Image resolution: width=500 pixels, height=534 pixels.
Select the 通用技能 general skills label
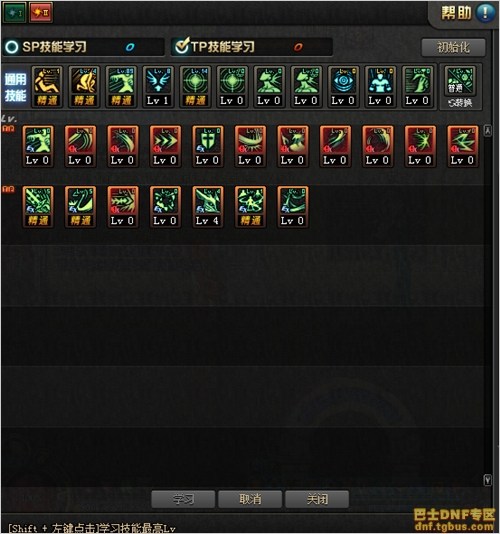[x=16, y=87]
